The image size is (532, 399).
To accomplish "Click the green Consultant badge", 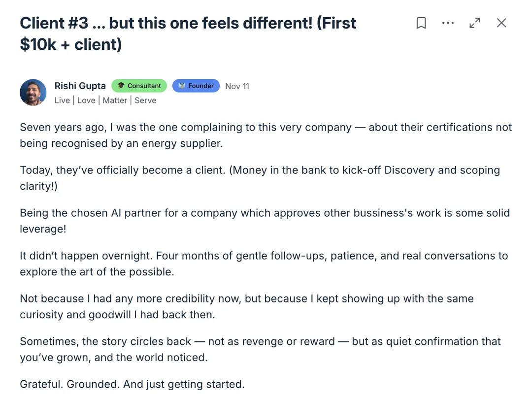I will point(139,86).
